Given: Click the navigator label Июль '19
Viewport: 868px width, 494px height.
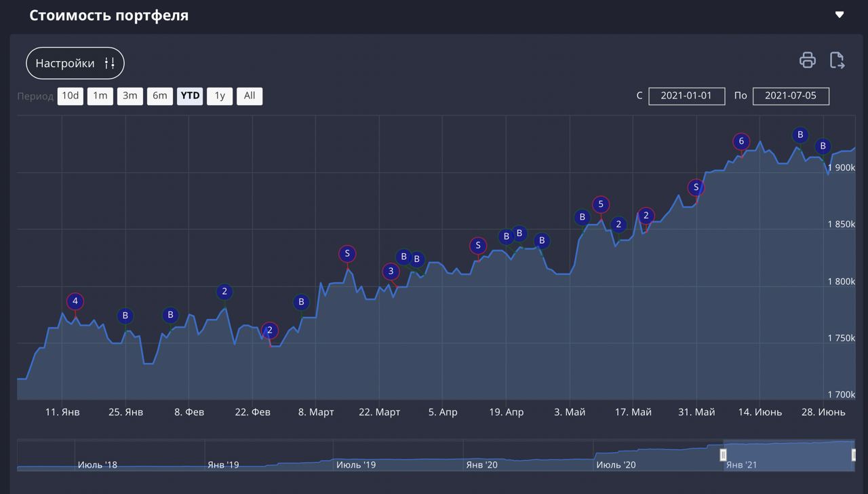Looking at the screenshot, I should tap(356, 465).
